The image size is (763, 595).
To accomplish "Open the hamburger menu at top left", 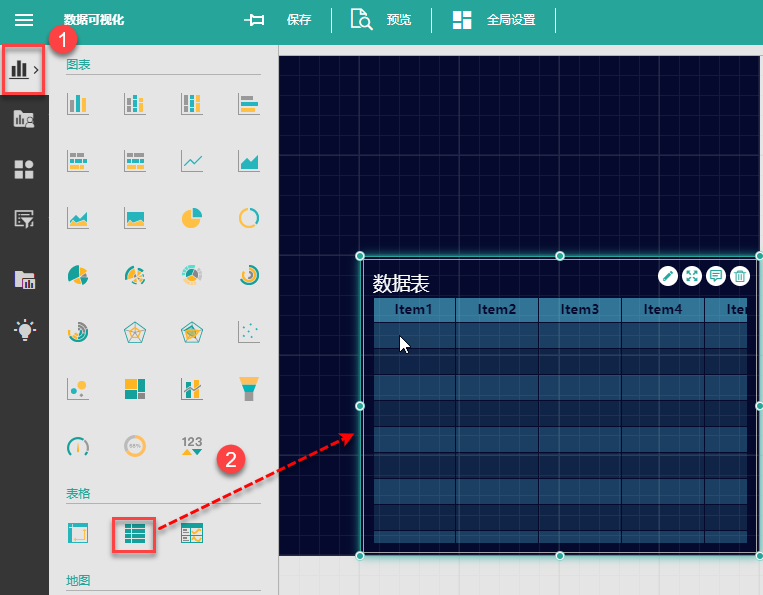I will (x=23, y=19).
